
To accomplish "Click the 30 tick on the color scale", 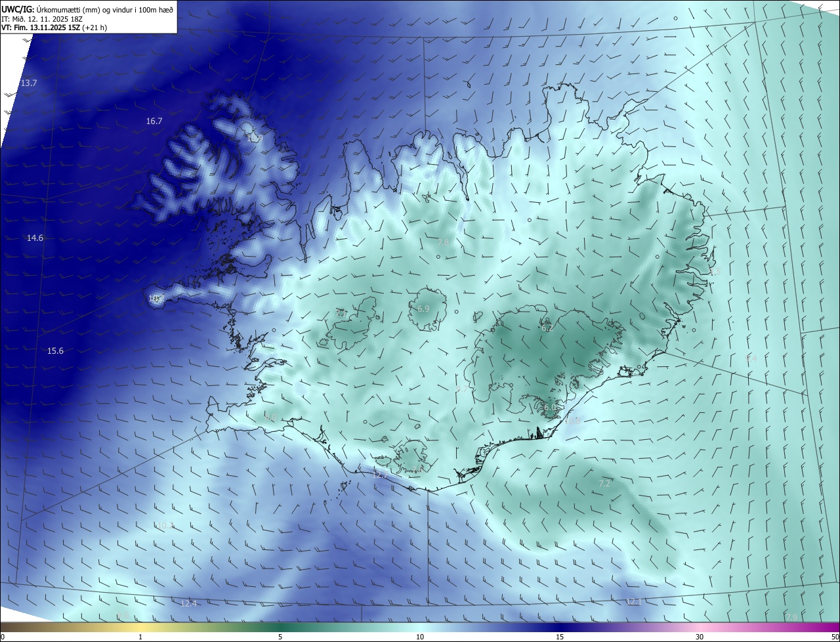I will point(700,637).
